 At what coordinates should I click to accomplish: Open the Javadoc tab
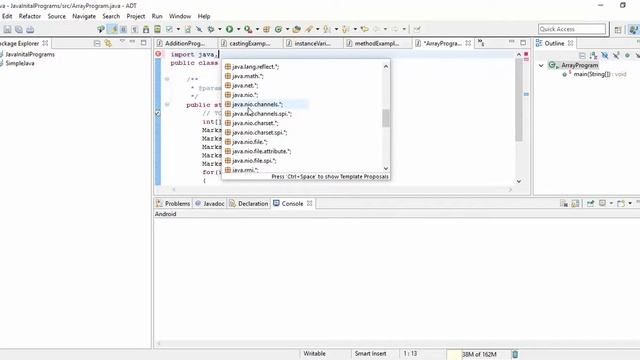[210, 203]
